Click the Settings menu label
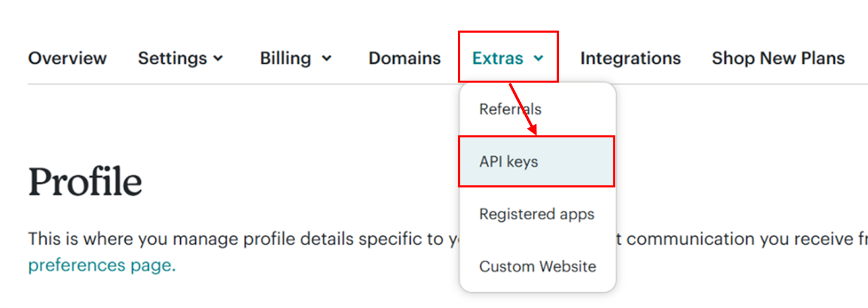Image resolution: width=868 pixels, height=308 pixels. (172, 58)
